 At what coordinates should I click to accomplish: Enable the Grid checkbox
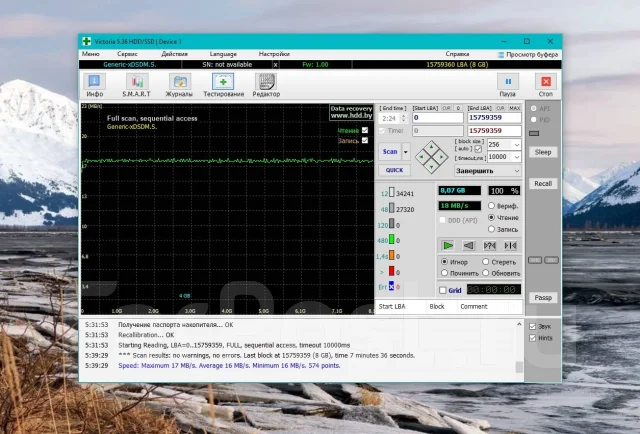click(x=443, y=290)
